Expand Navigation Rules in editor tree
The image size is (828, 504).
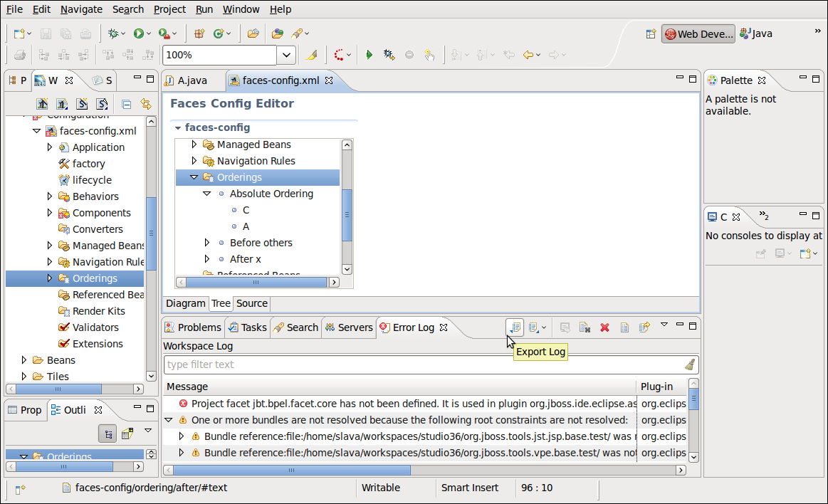194,160
